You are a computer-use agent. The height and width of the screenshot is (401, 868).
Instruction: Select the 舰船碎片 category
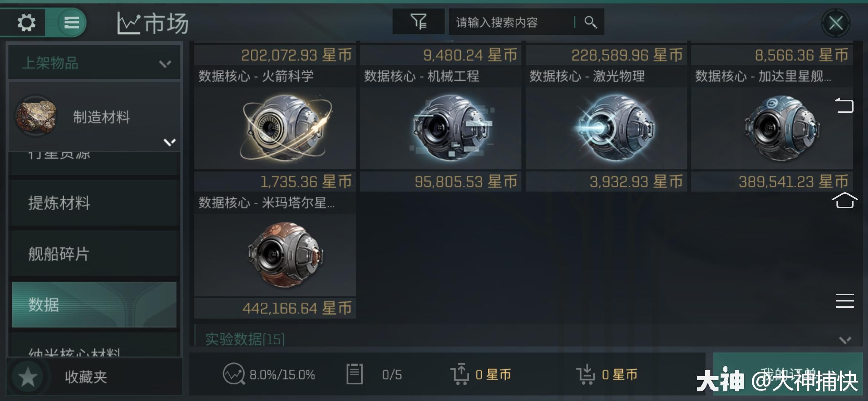tap(95, 254)
